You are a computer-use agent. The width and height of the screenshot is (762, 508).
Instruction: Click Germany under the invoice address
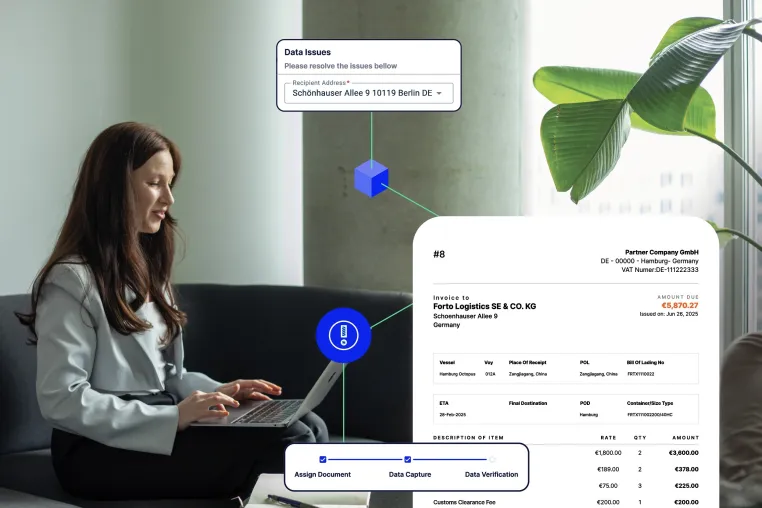click(x=446, y=325)
